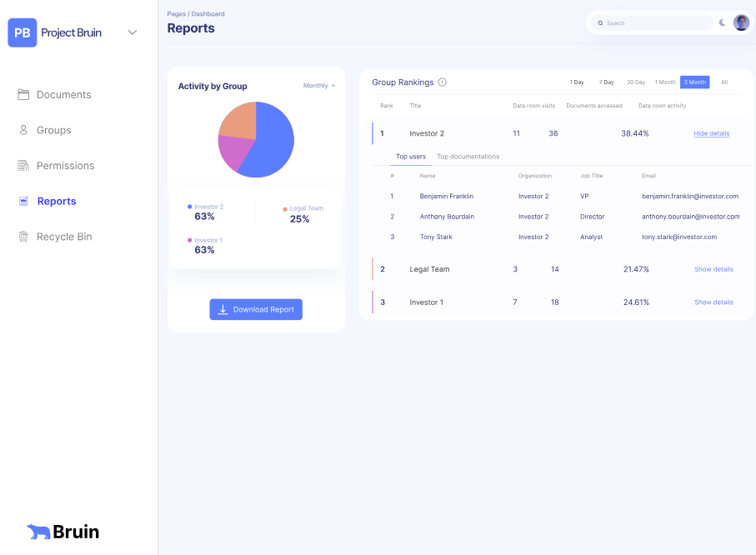Expand the Project Bruin dropdown chevron
Viewport: 756px width, 555px height.
tap(132, 32)
